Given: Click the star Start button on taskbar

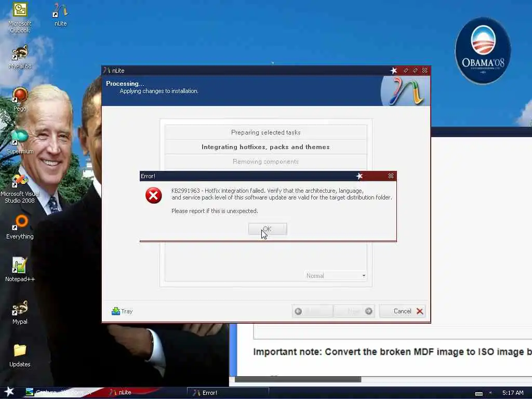Looking at the screenshot, I should (x=9, y=392).
